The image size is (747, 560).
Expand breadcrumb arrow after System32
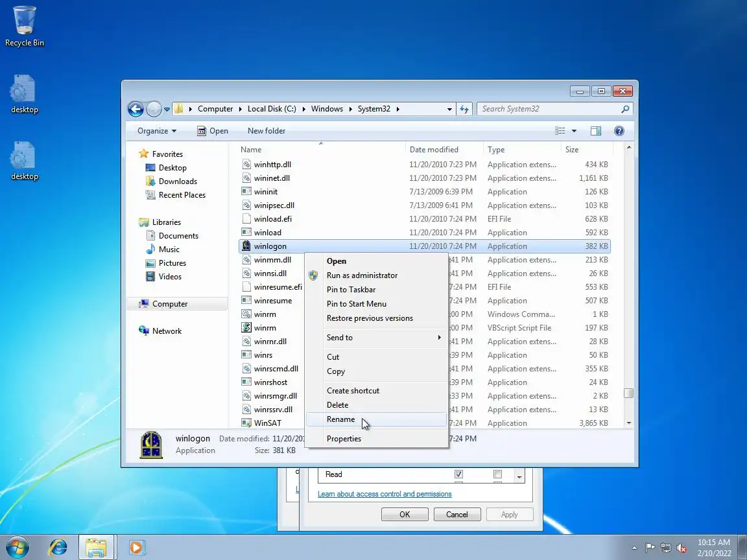(397, 109)
